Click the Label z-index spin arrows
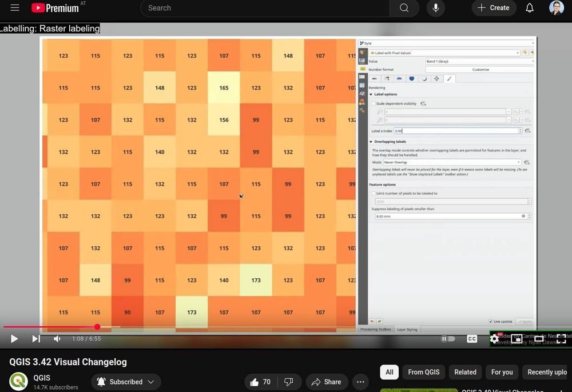This screenshot has width=572, height=392. coord(520,131)
